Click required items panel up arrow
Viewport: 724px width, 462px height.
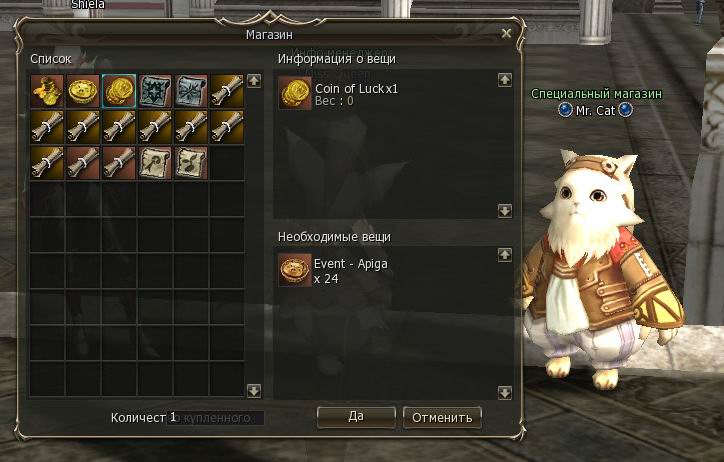(505, 255)
